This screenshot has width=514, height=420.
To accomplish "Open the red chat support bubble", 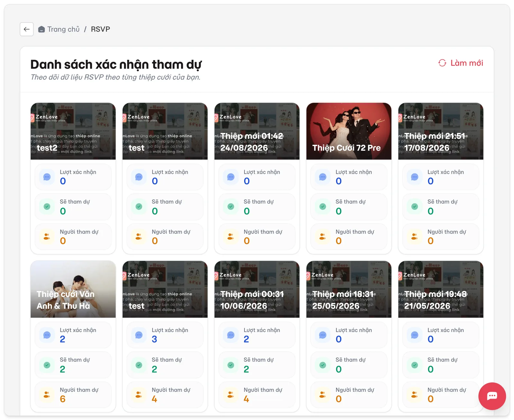I will pyautogui.click(x=492, y=396).
